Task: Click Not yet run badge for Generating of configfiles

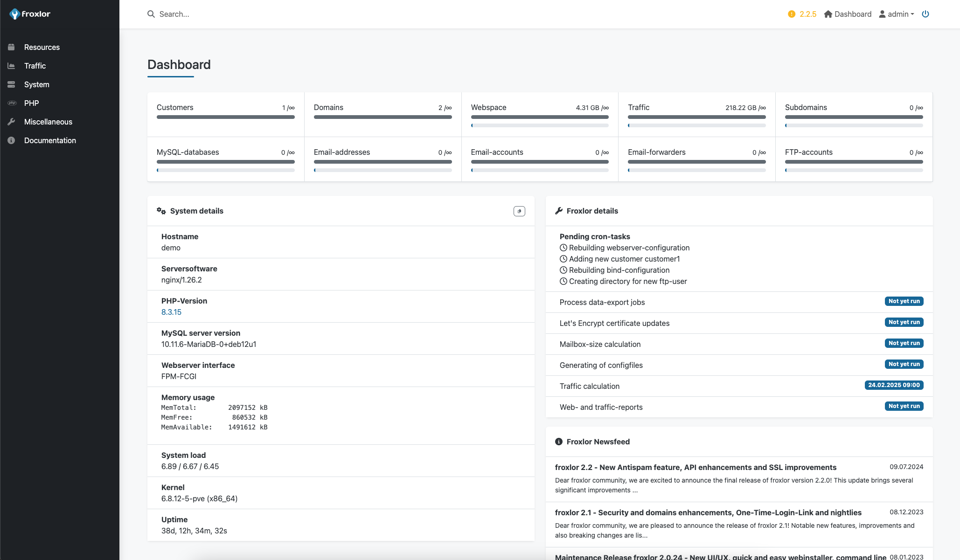Action: coord(904,364)
